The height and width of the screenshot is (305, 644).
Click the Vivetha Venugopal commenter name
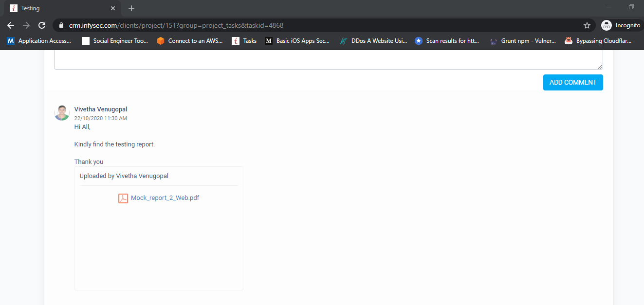[101, 109]
